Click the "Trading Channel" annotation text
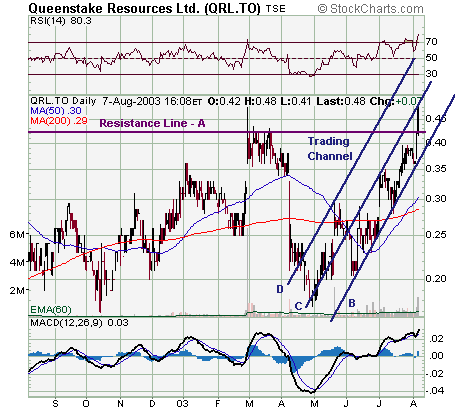Image resolution: width=455 pixels, height=412 pixels. pos(330,149)
